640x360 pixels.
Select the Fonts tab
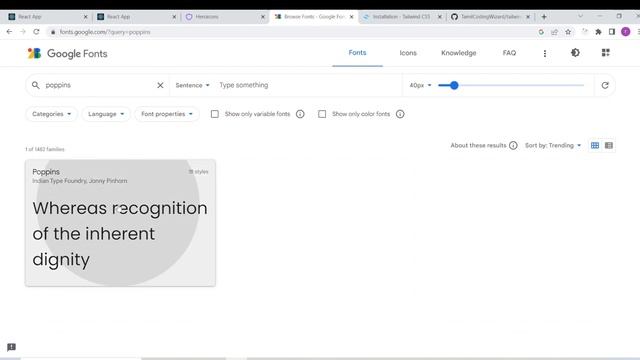(357, 53)
